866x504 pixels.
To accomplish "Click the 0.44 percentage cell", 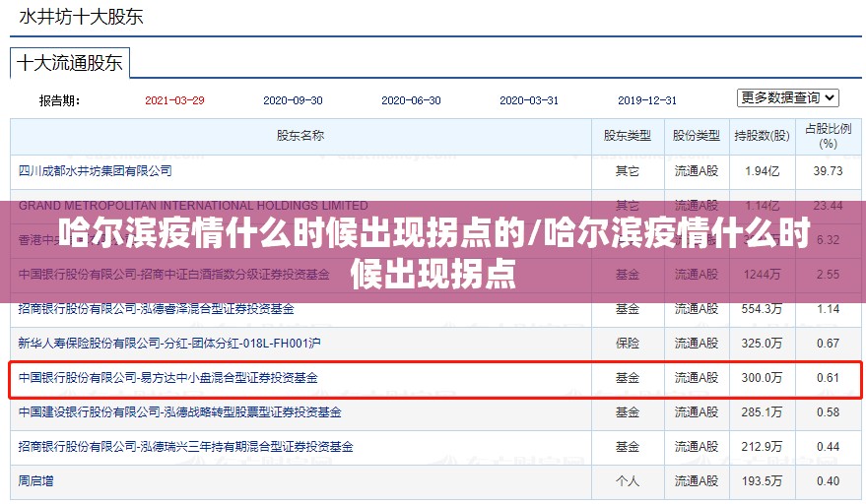I will [x=828, y=447].
